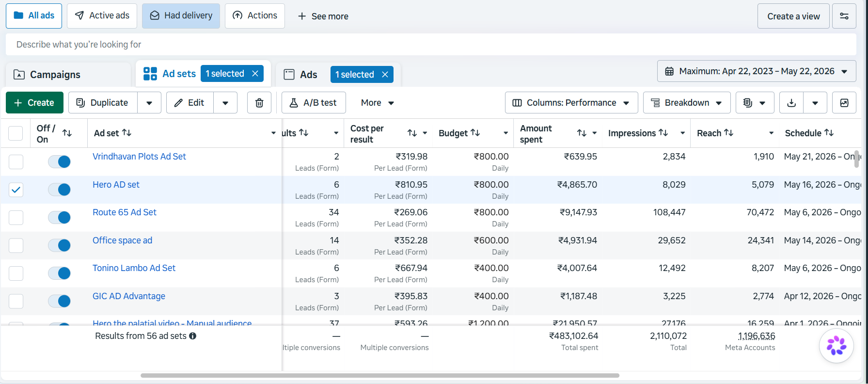Sort by Amount spent arrows
868x384 pixels.
[582, 133]
